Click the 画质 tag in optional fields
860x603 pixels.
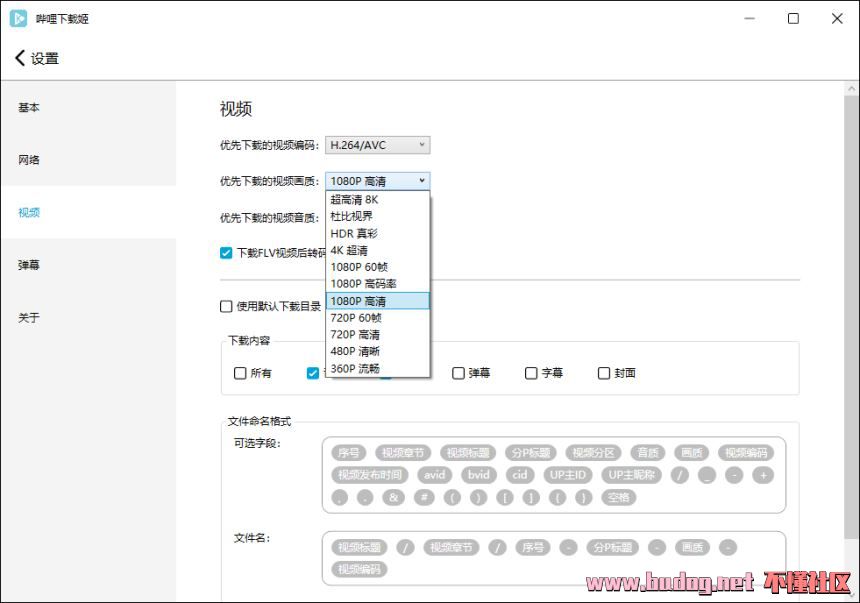[x=688, y=453]
